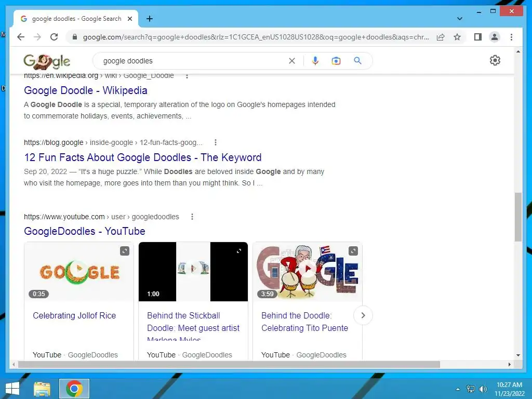Viewport: 532px width, 399px height.
Task: Click the blog.google breadcrumb URL text
Action: 113,142
